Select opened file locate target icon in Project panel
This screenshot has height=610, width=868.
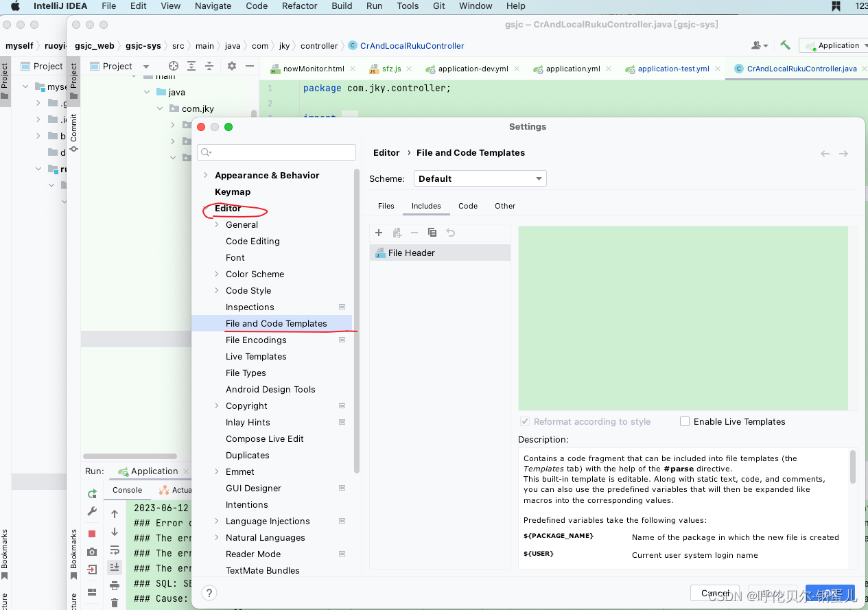tap(174, 66)
